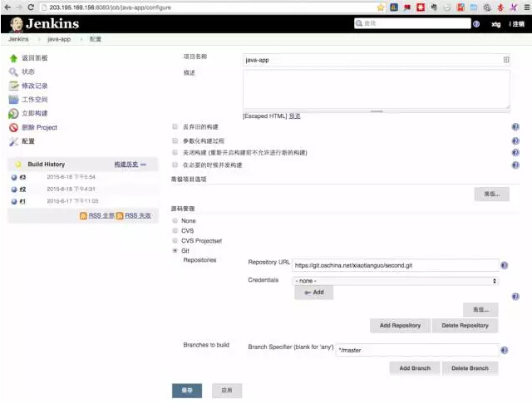Click the grey apply button
The image size is (532, 404).
click(x=227, y=391)
